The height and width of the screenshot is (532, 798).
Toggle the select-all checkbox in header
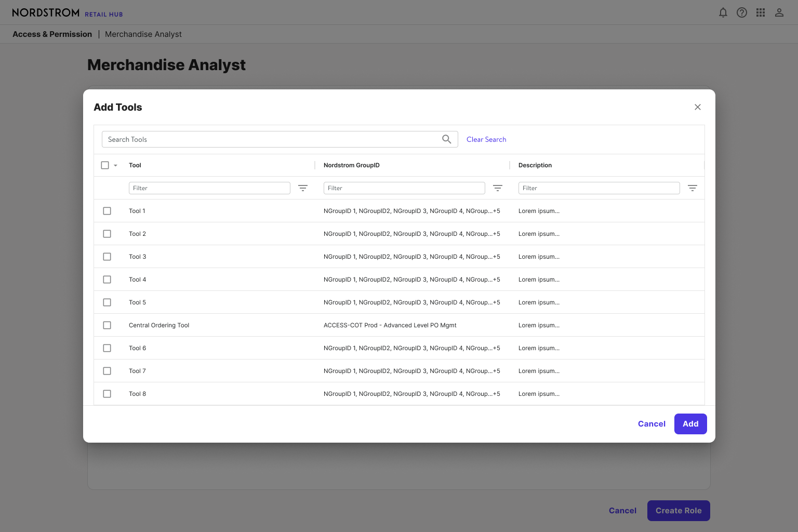tap(105, 165)
